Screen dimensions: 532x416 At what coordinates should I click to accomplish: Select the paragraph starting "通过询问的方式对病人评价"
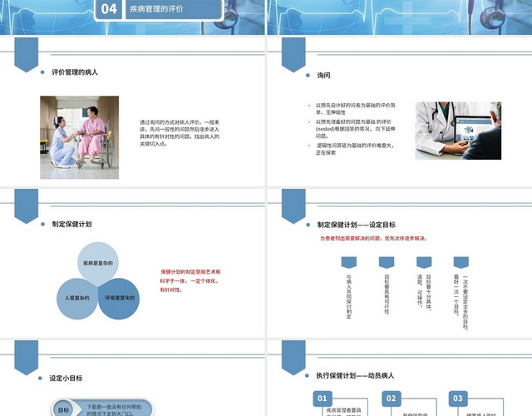point(180,133)
